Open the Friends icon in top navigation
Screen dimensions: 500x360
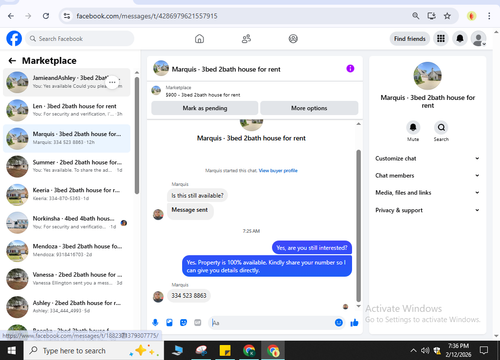(246, 39)
